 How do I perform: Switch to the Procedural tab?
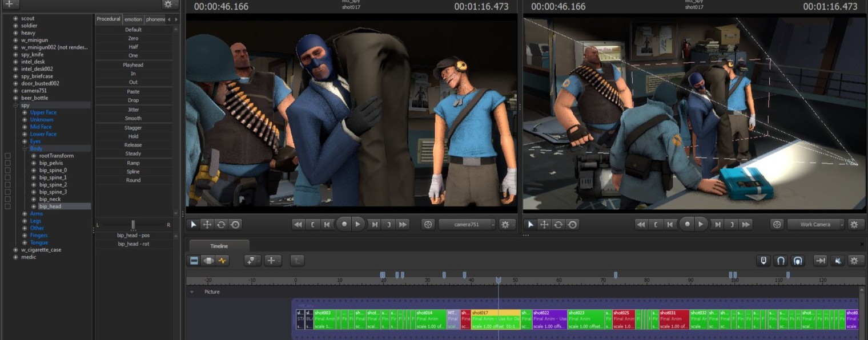coord(108,19)
